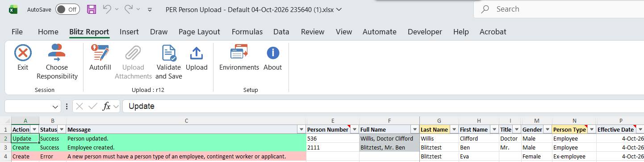Open the Page Layout tab
The width and height of the screenshot is (644, 162).
pos(199,32)
